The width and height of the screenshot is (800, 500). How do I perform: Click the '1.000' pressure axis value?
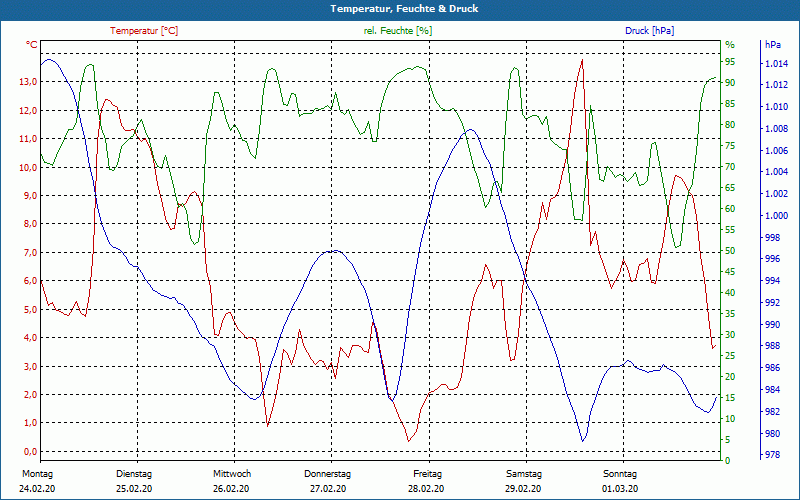(776, 216)
